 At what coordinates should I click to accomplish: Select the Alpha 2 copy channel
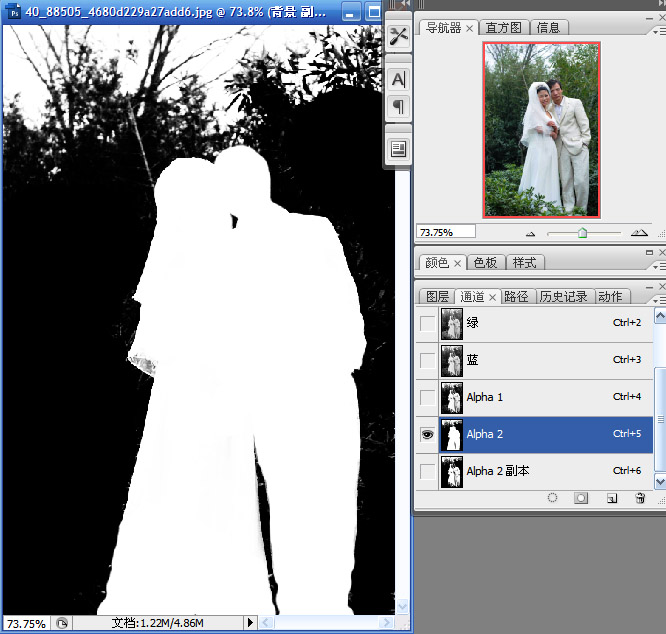click(534, 471)
